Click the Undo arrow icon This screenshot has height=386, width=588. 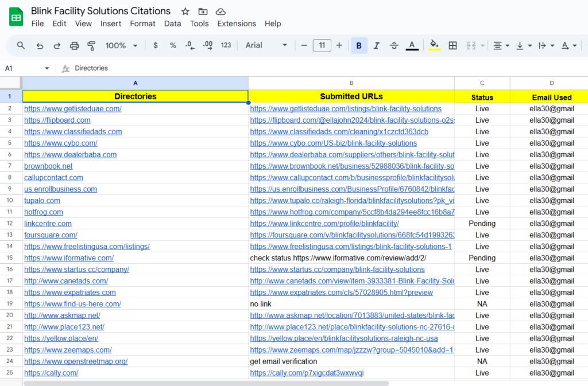[40, 45]
